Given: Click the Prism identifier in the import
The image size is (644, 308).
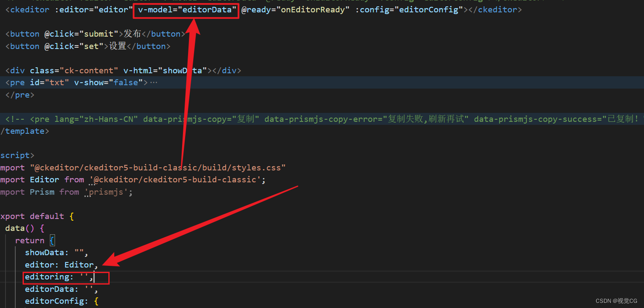Looking at the screenshot, I should pyautogui.click(x=42, y=192).
